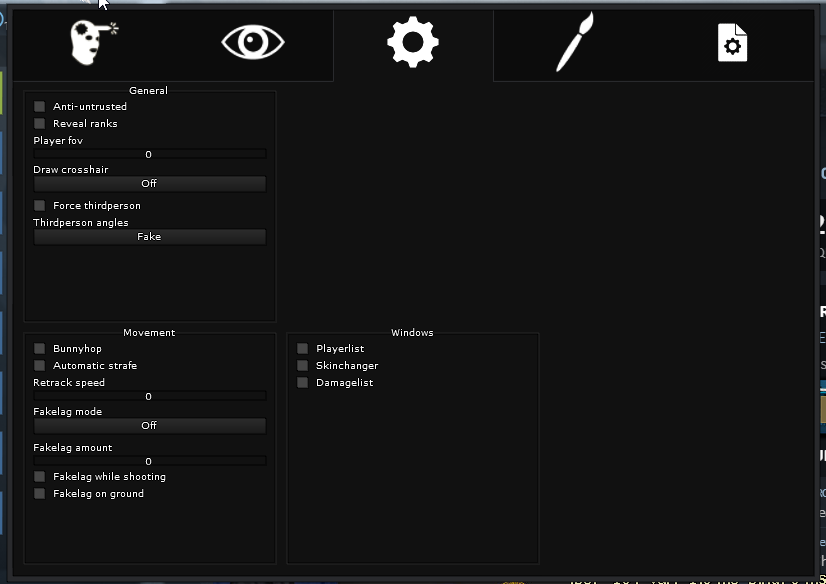Open the Draw crosshair dropdown

[150, 184]
